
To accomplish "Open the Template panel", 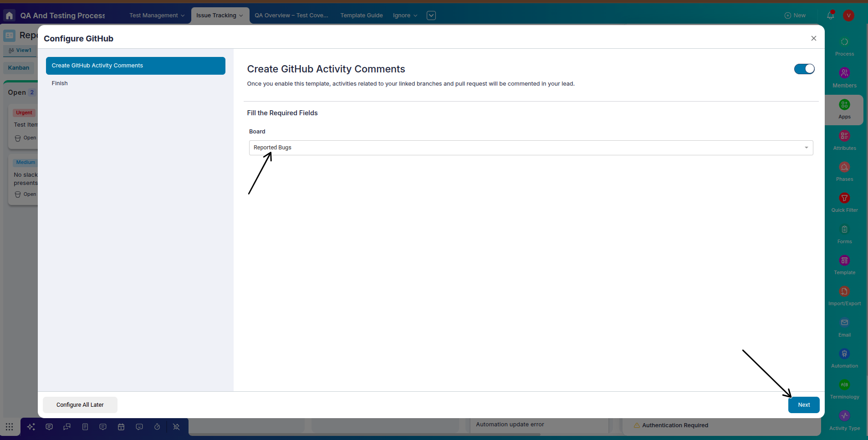I will [x=844, y=265].
